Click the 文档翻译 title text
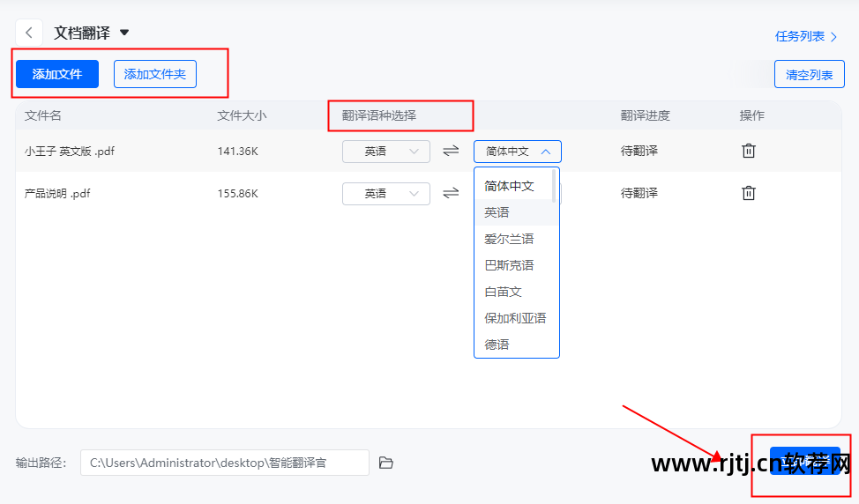This screenshot has height=504, width=859. pyautogui.click(x=82, y=33)
